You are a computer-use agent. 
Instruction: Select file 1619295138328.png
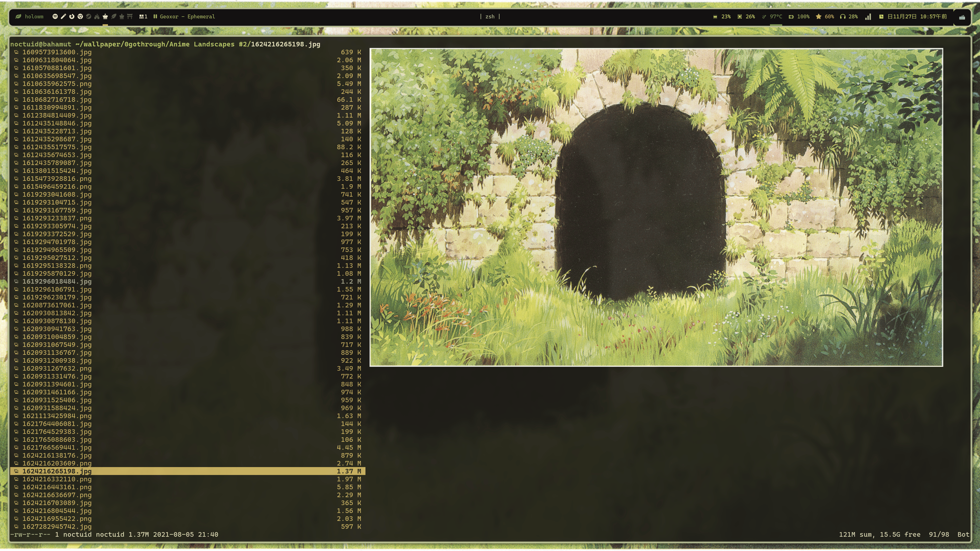pyautogui.click(x=188, y=266)
